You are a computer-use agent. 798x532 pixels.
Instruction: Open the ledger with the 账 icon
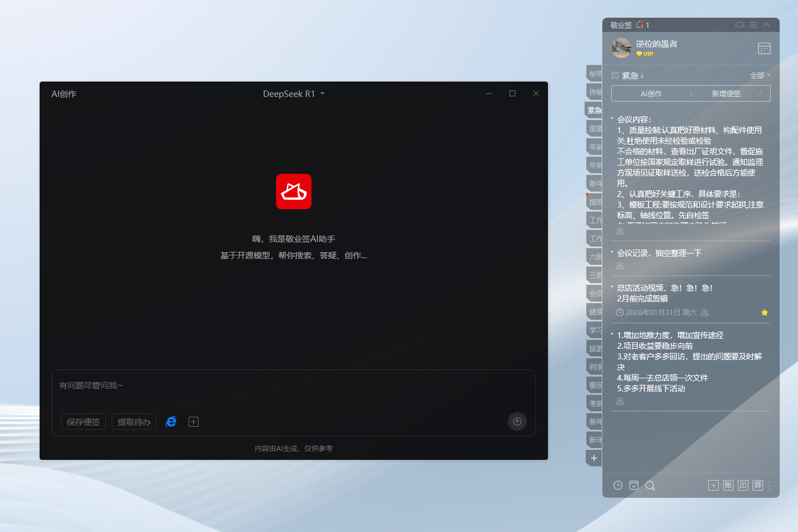coord(728,485)
